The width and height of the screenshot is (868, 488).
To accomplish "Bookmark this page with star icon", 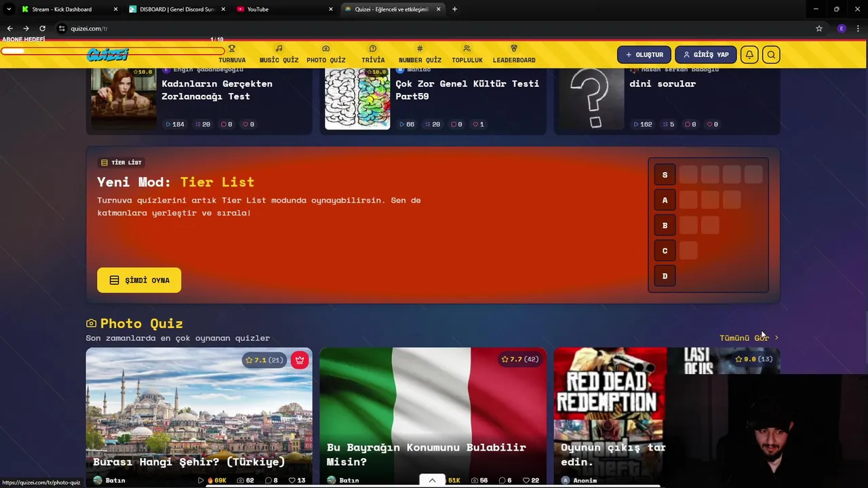I will coord(819,28).
